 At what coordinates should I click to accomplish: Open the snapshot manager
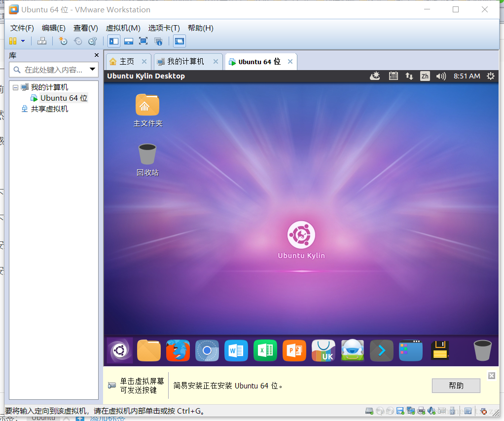pos(93,41)
